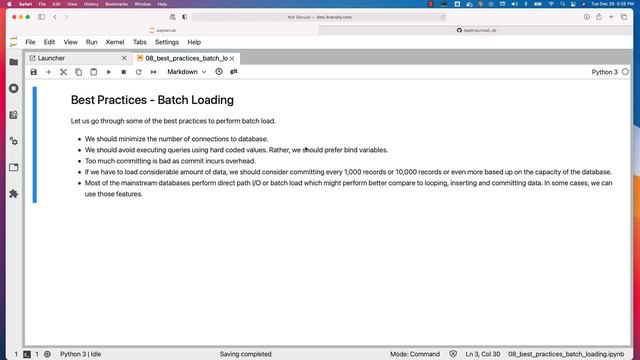Screen dimensions: 640x360
Task: Cut the selected cell with scissors icon
Action: tap(63, 72)
